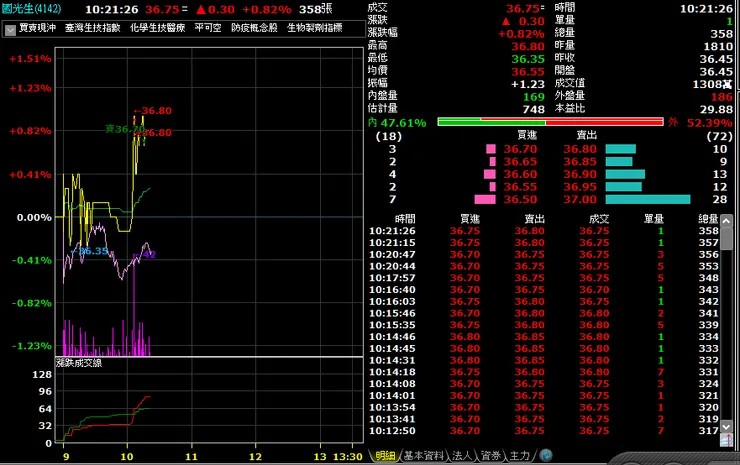
Task: Click ask price 37.00 in the order book
Action: point(580,199)
